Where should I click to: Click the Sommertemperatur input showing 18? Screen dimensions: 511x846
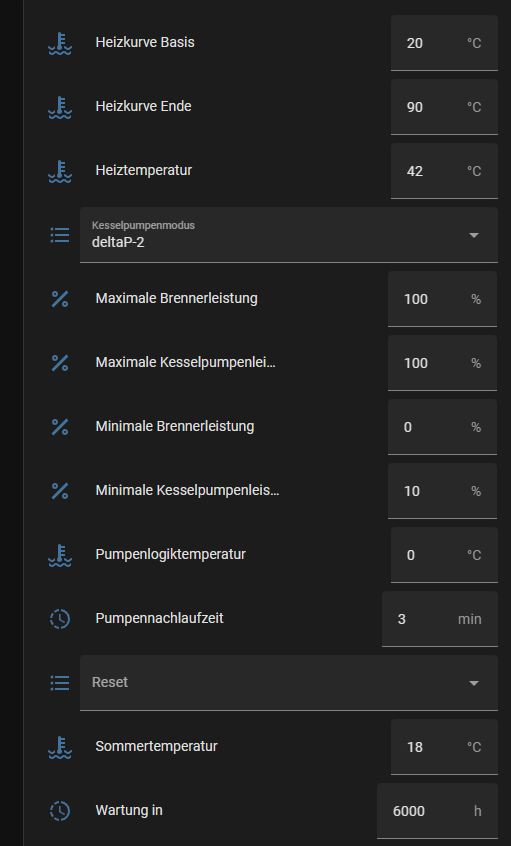point(444,747)
